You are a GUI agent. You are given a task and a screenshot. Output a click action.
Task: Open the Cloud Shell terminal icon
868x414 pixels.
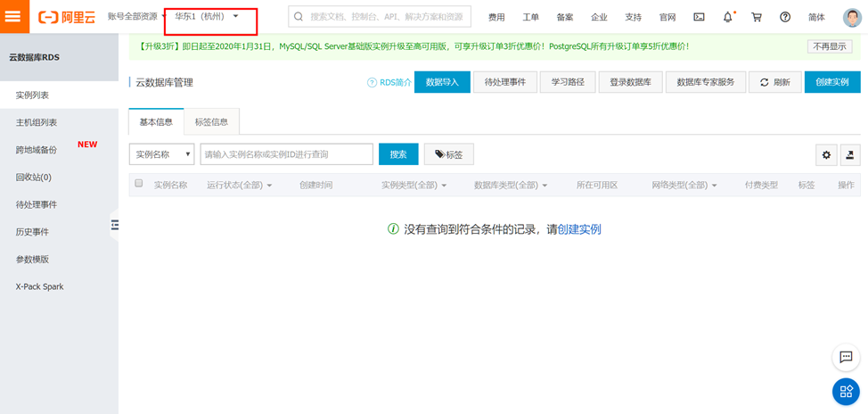[x=700, y=17]
